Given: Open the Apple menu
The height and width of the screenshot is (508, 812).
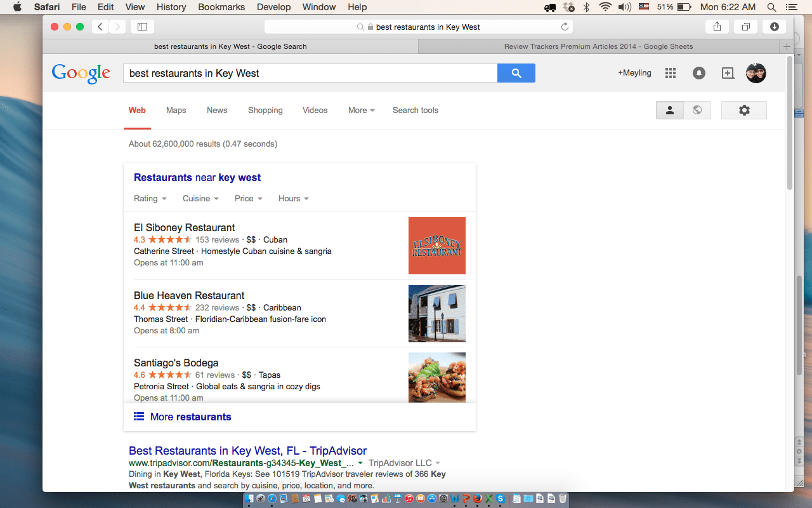Looking at the screenshot, I should (x=17, y=7).
